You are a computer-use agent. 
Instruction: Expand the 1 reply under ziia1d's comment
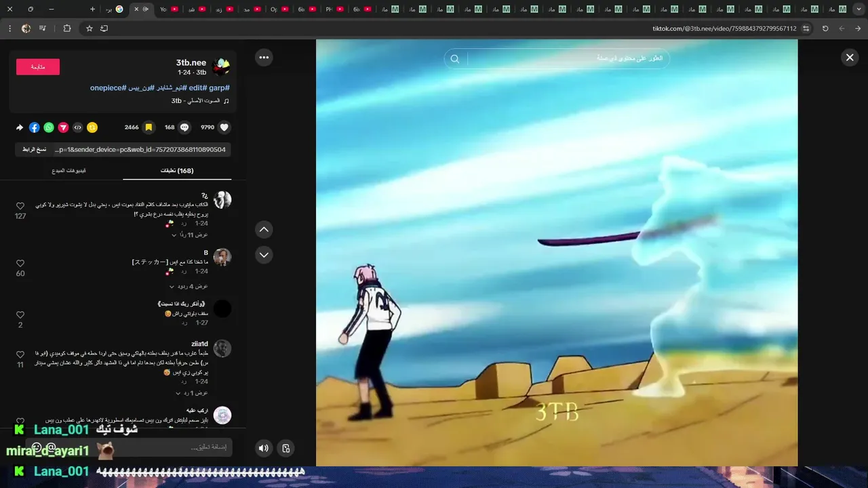coord(192,393)
